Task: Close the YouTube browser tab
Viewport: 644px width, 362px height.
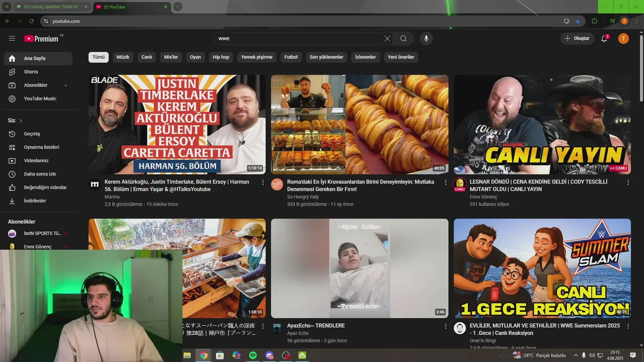Action: click(166, 7)
